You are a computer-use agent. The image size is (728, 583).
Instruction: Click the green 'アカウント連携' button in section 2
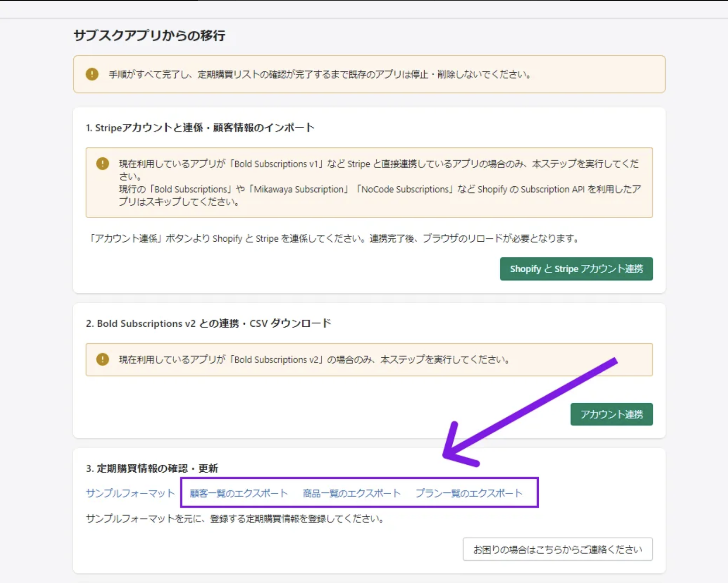point(612,414)
